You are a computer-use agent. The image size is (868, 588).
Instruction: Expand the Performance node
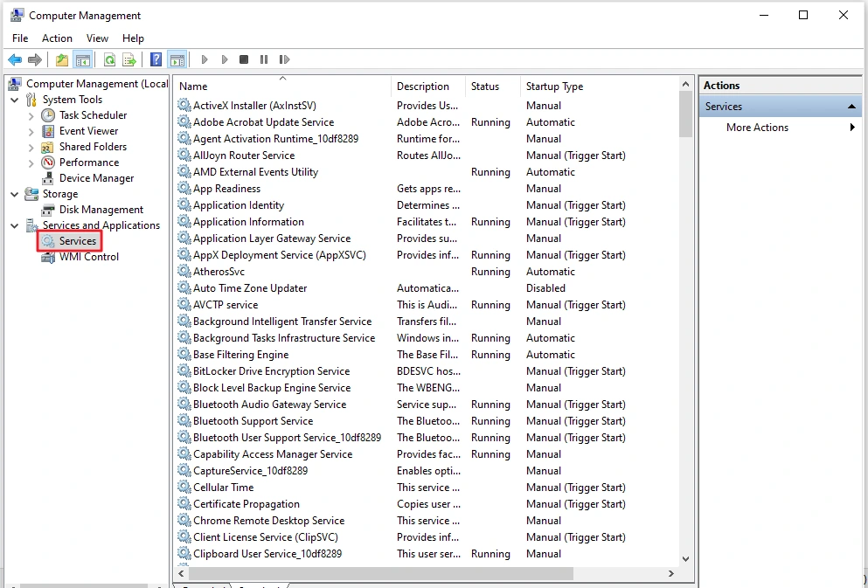coord(31,163)
